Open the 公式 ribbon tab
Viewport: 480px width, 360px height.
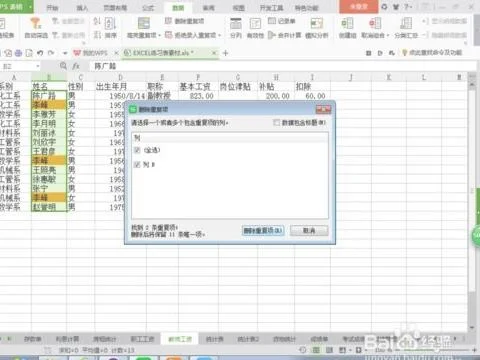click(148, 8)
